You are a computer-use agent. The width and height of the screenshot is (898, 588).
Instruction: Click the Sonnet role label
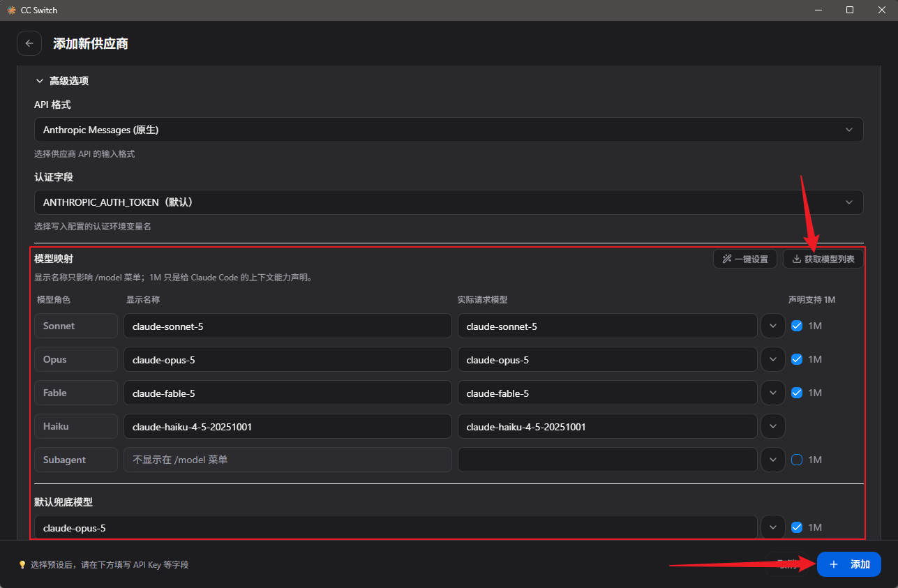[76, 326]
